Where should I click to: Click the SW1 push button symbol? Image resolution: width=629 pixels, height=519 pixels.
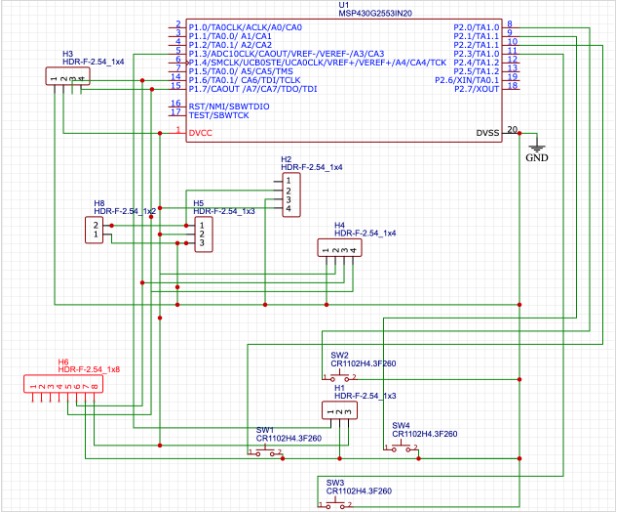pyautogui.click(x=269, y=452)
